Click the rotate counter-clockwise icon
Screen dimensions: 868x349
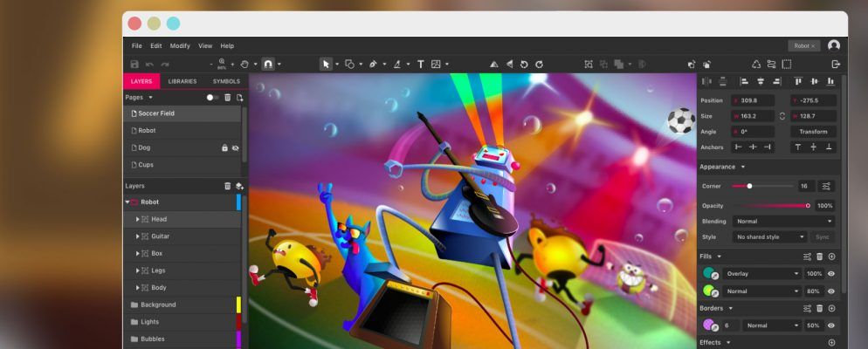click(524, 65)
